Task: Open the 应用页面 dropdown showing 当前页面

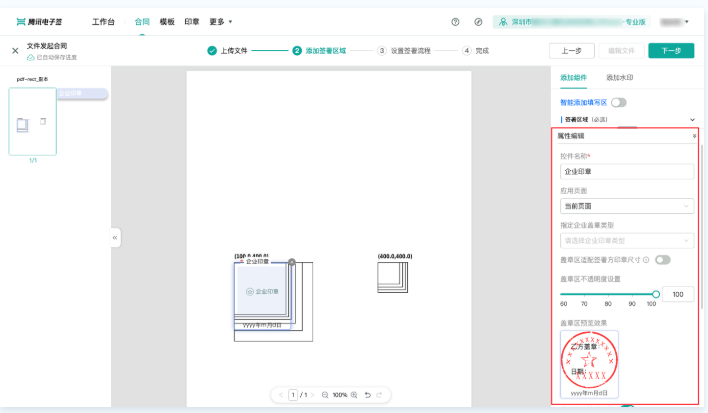Action: coord(627,206)
